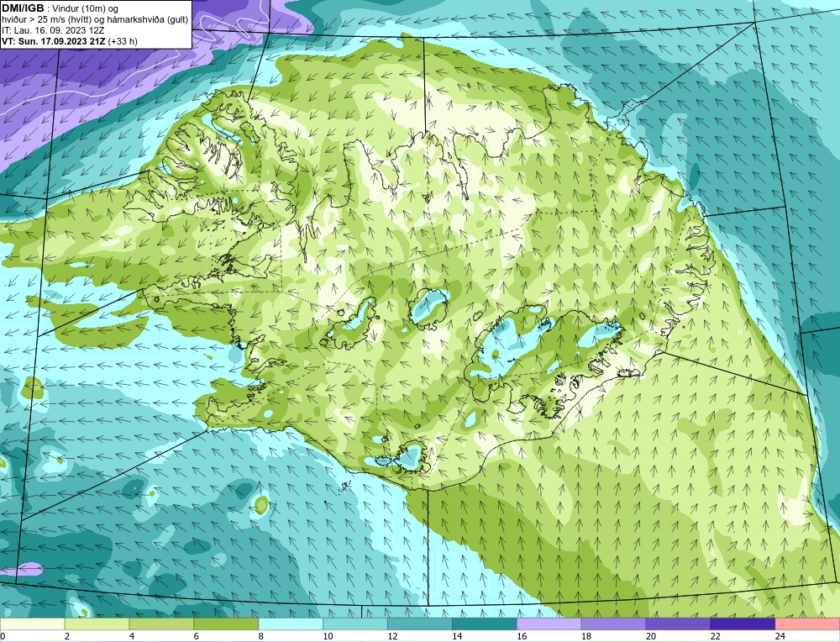Click the DMI/IGB title text
Image resolution: width=840 pixels, height=642 pixels.
point(23,8)
